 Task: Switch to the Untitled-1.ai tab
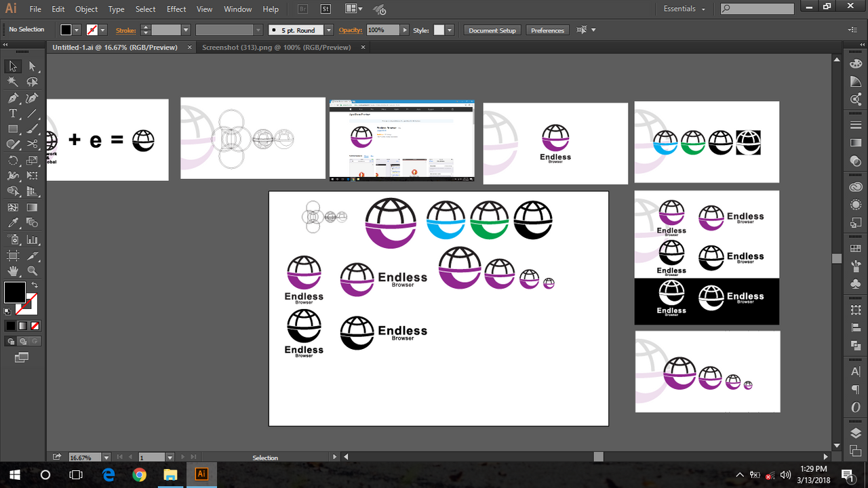[x=115, y=47]
